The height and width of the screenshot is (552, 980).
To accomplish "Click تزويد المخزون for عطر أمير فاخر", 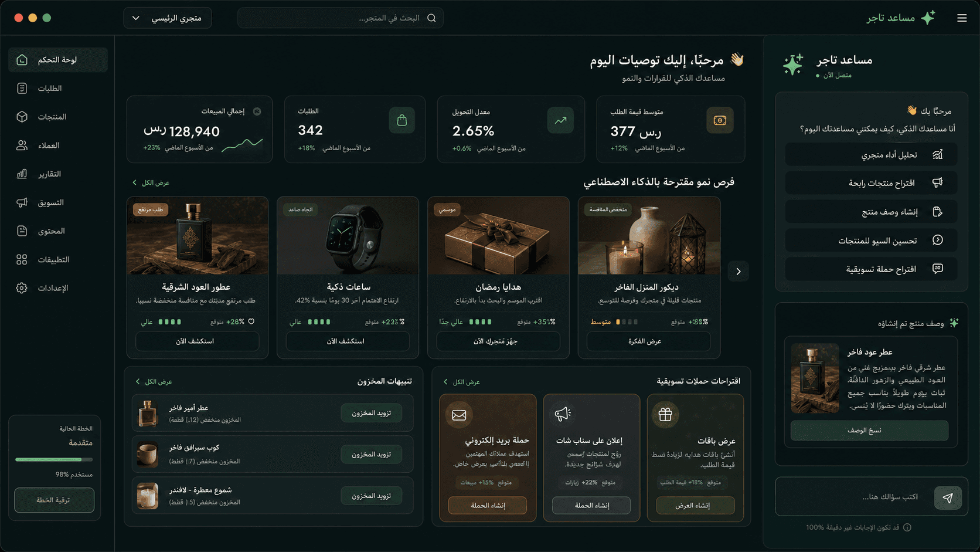I will [x=372, y=413].
